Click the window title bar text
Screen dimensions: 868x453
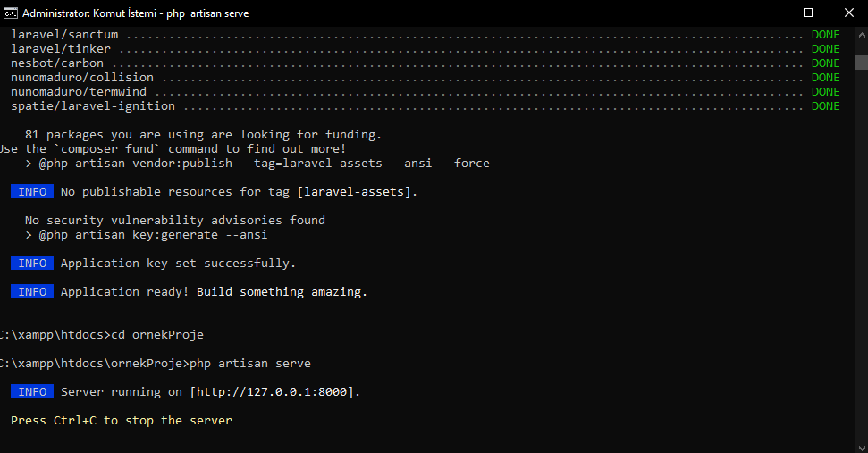click(x=136, y=13)
